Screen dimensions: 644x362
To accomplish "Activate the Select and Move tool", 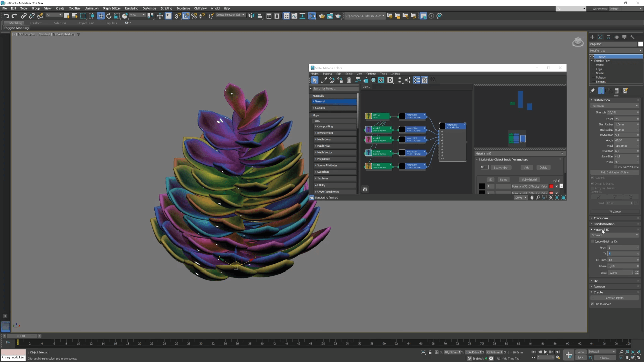I will point(101,16).
